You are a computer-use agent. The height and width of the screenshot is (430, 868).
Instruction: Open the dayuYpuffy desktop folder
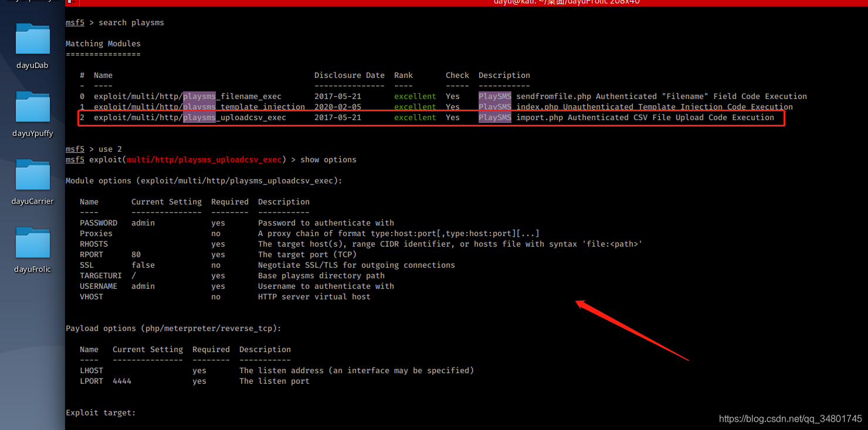coord(32,114)
